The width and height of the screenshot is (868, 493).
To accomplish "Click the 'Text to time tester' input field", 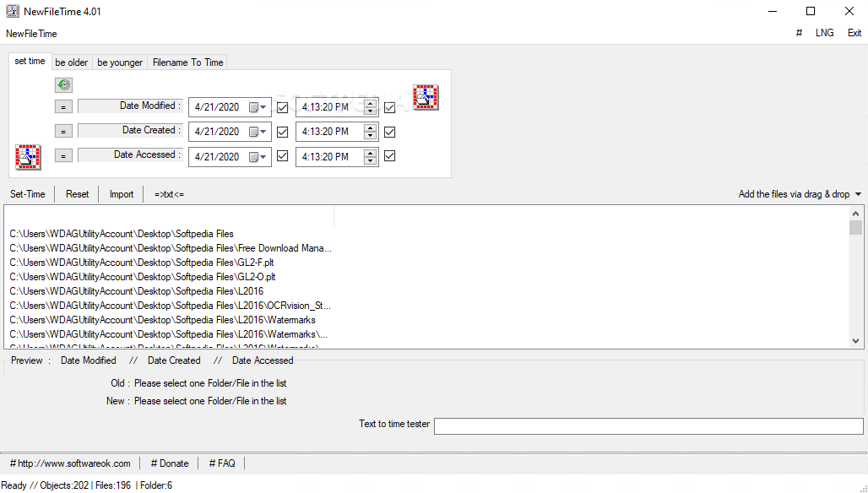I will click(648, 426).
